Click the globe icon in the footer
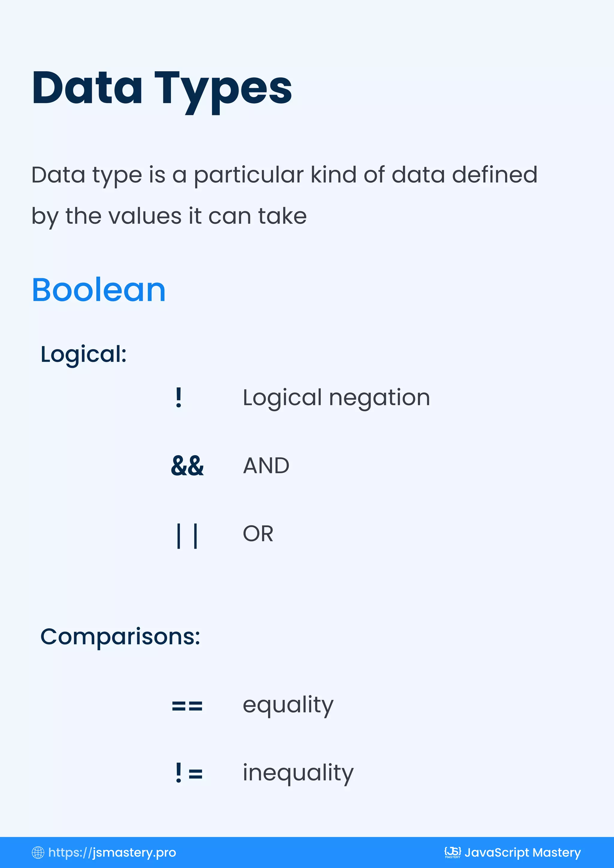This screenshot has height=868, width=614. click(x=38, y=852)
